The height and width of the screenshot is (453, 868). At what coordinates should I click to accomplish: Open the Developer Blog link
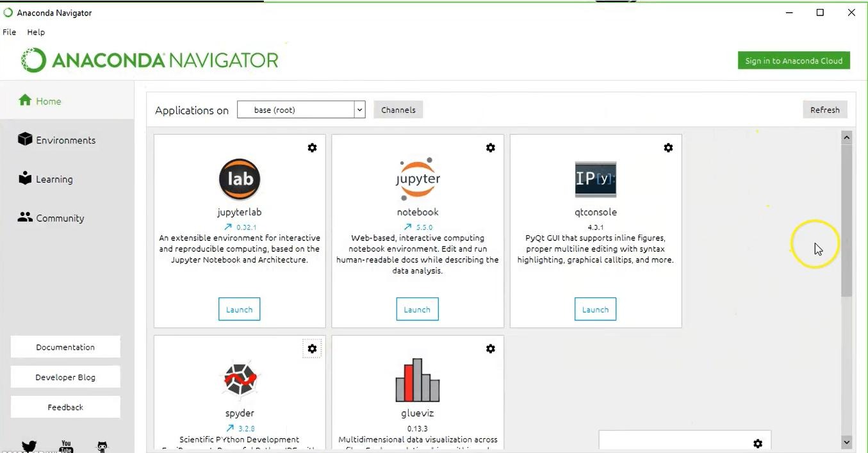[x=65, y=377]
